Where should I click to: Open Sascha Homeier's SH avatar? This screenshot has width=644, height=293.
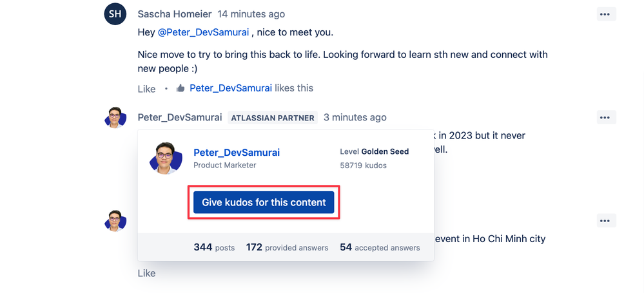pyautogui.click(x=115, y=14)
